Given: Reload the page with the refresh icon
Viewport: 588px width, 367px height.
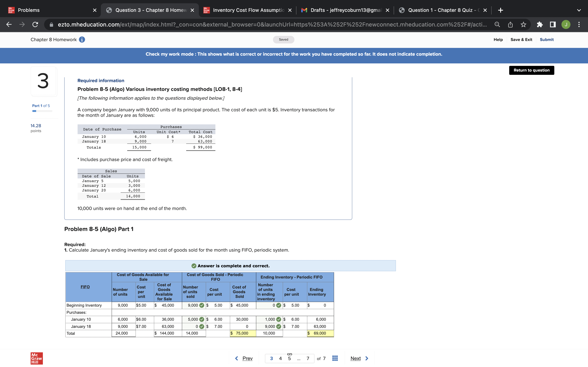Looking at the screenshot, I should click(35, 24).
